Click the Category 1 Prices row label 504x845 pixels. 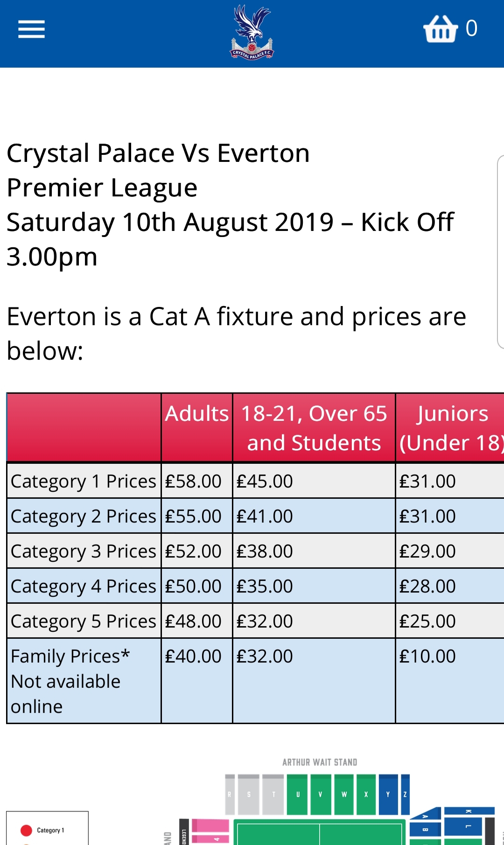tap(84, 481)
